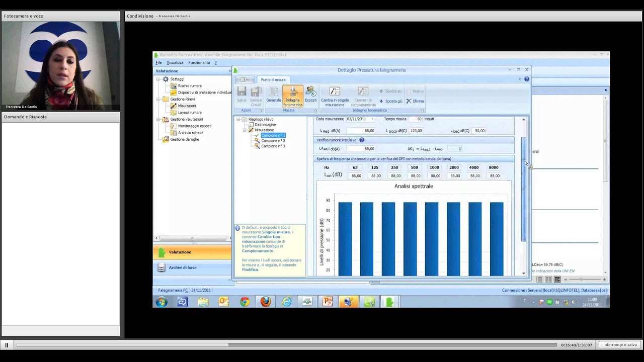The width and height of the screenshot is (644, 362).
Task: Open the Generale view in the ribbon
Action: (273, 95)
